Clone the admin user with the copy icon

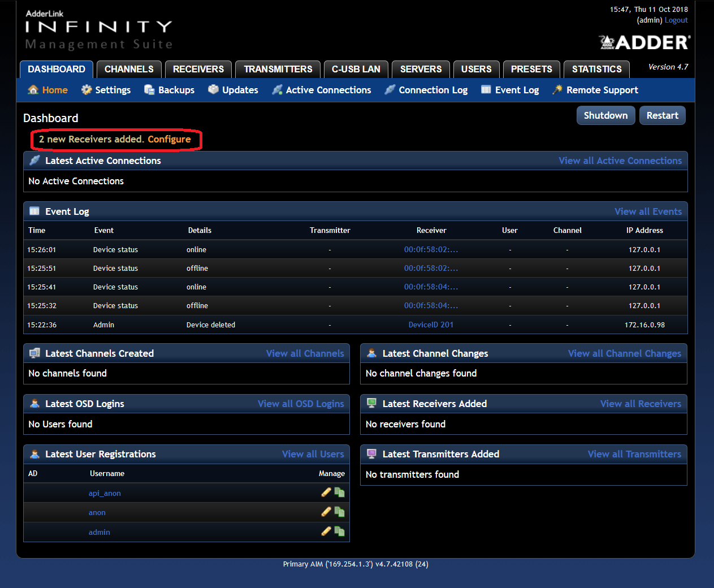coord(339,531)
